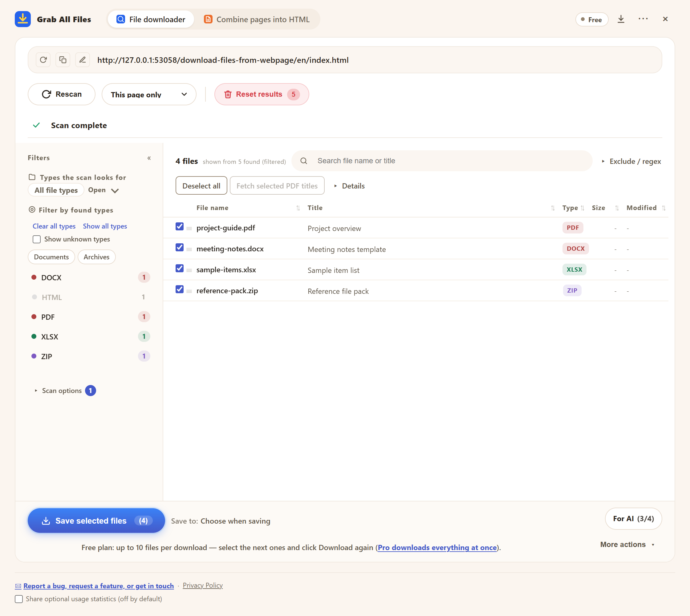
Task: Expand Scan options section
Action: click(65, 391)
